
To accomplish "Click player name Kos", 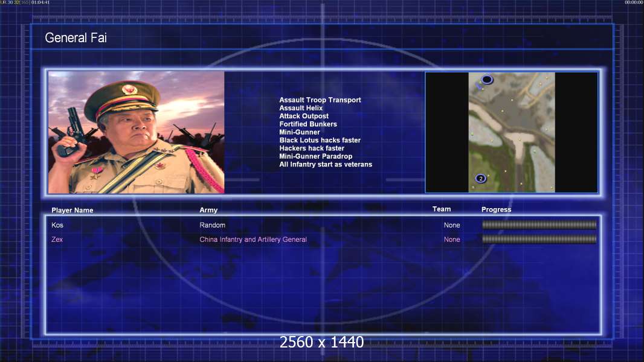I will click(57, 225).
